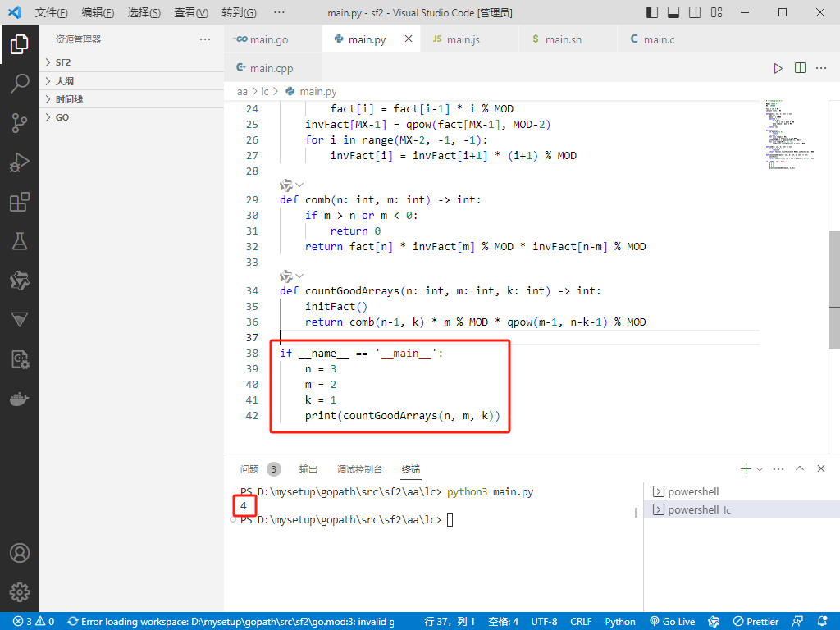Change CRLF line ending setting
840x630 pixels.
point(581,622)
